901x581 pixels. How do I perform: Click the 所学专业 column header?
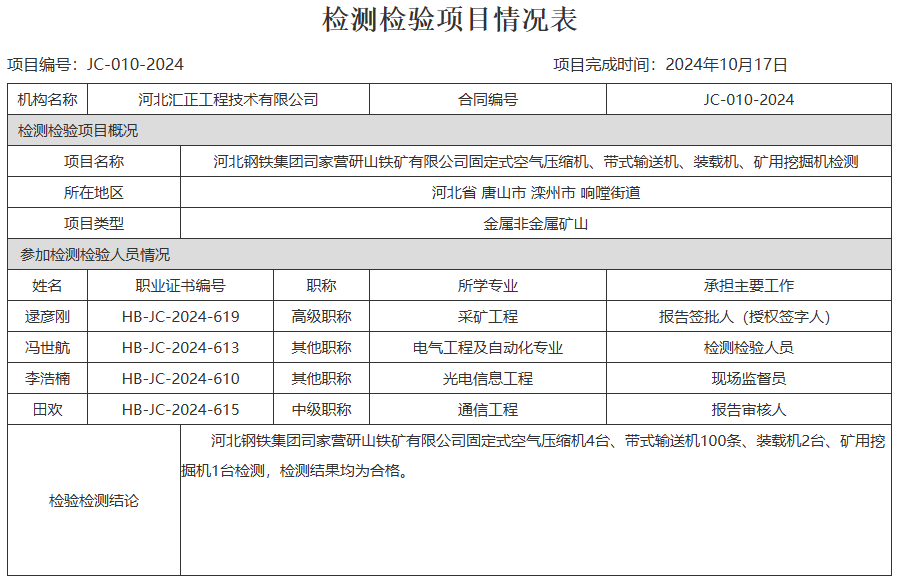[x=488, y=286]
